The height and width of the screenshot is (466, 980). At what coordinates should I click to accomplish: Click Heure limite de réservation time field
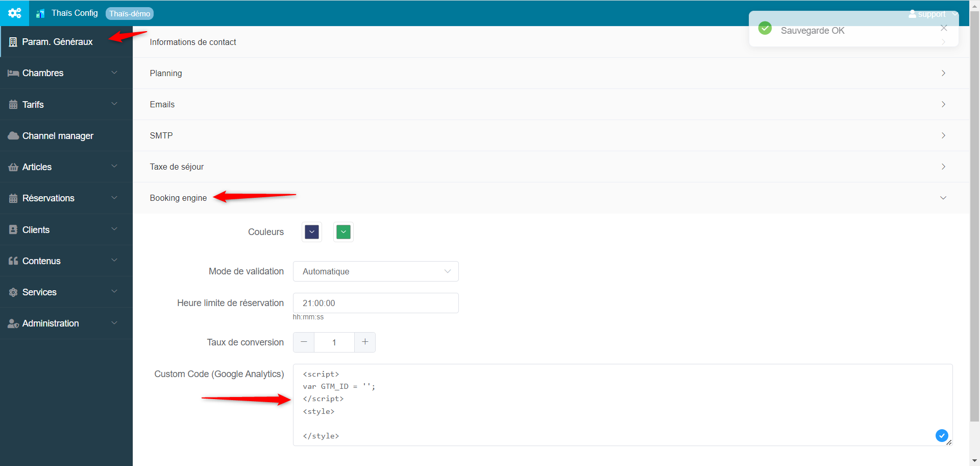click(x=376, y=303)
